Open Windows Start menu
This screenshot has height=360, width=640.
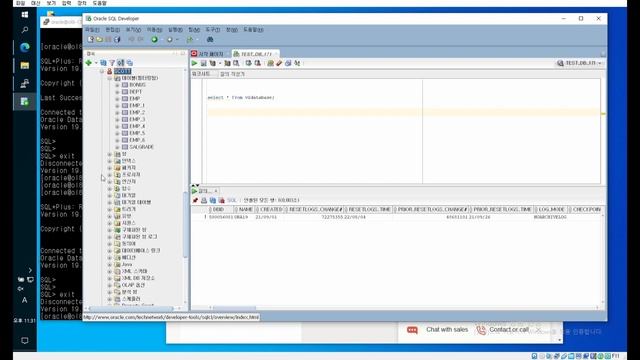(x=24, y=15)
